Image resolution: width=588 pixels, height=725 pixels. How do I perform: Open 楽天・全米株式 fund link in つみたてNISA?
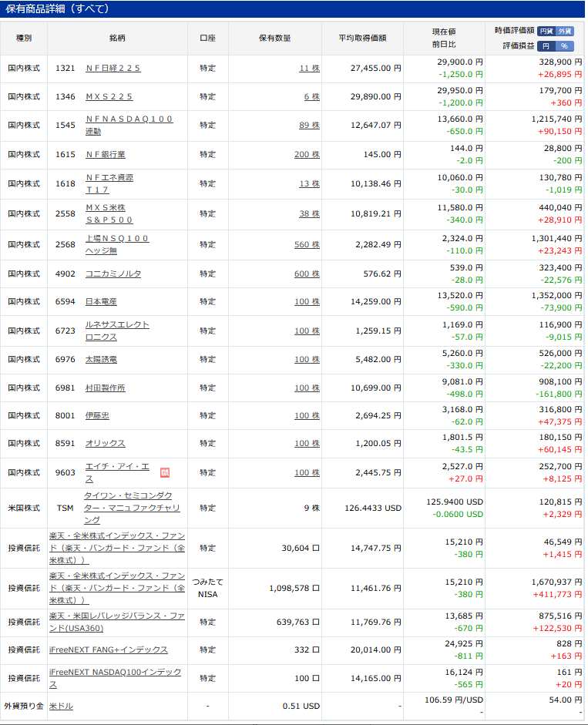click(x=117, y=588)
